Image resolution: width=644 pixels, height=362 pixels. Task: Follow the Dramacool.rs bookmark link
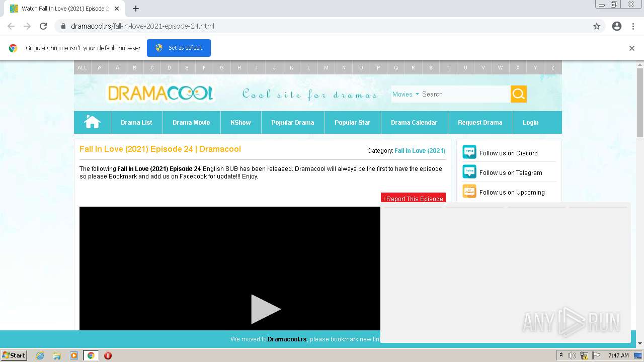pyautogui.click(x=287, y=339)
